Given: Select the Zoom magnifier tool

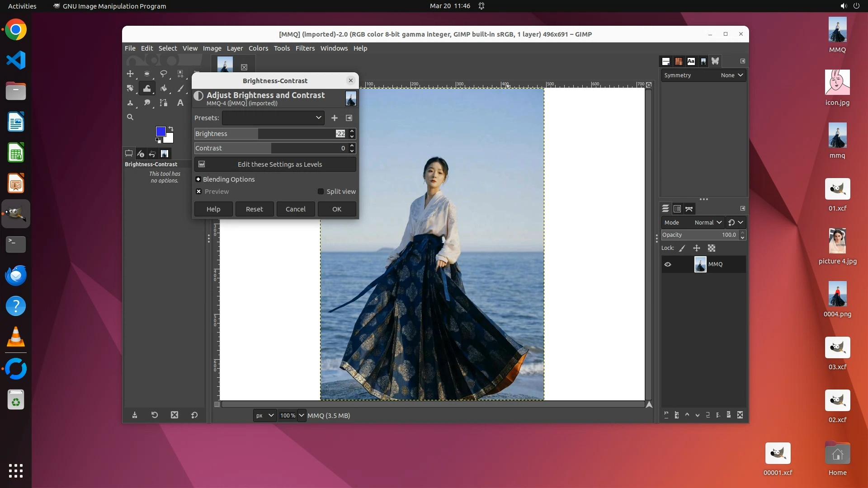Looking at the screenshot, I should click(x=130, y=117).
